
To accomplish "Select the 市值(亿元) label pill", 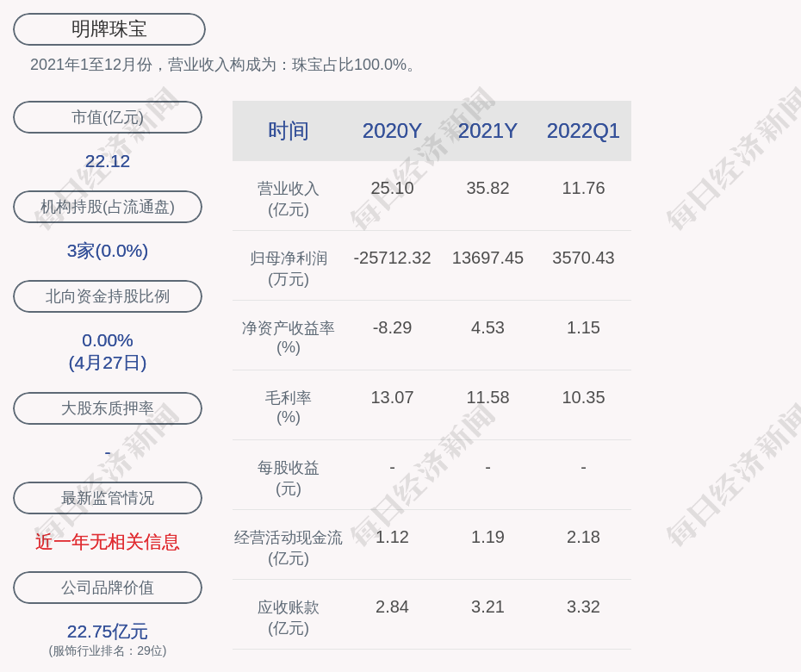I will [x=108, y=117].
